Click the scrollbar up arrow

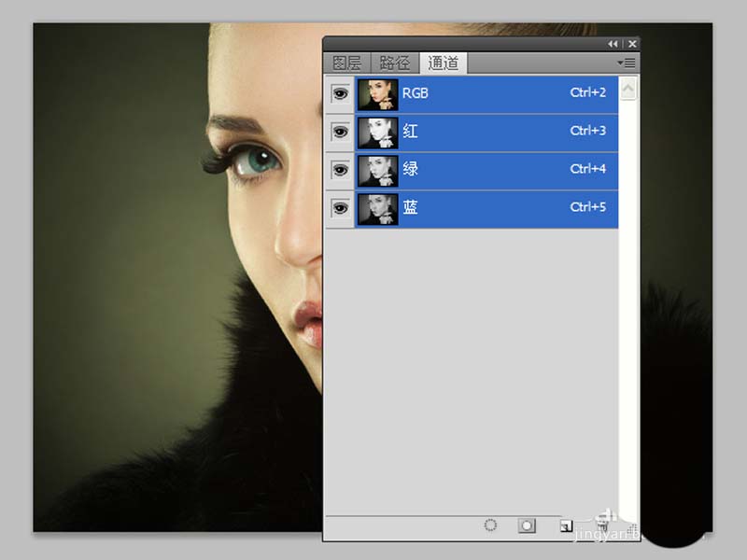pyautogui.click(x=627, y=89)
